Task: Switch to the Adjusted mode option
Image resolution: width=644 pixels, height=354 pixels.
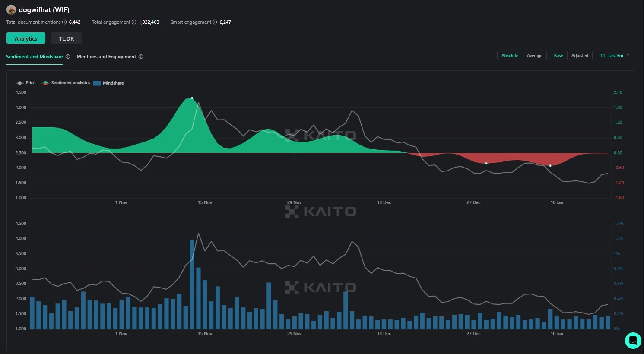Action: tap(580, 56)
